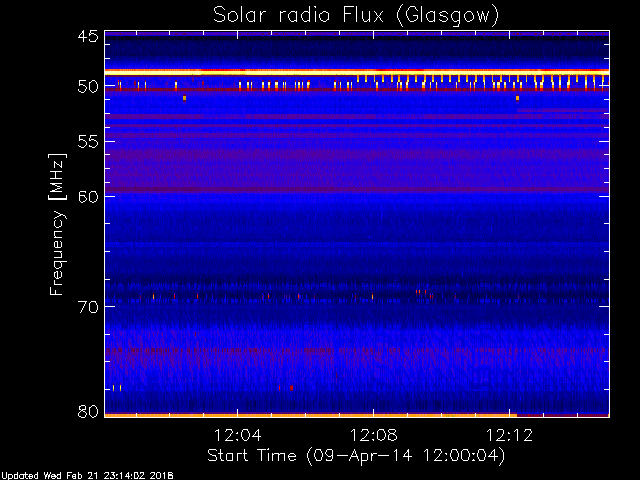Click the '12:04' time tick label
Image resolution: width=640 pixels, height=480 pixels.
point(238,435)
